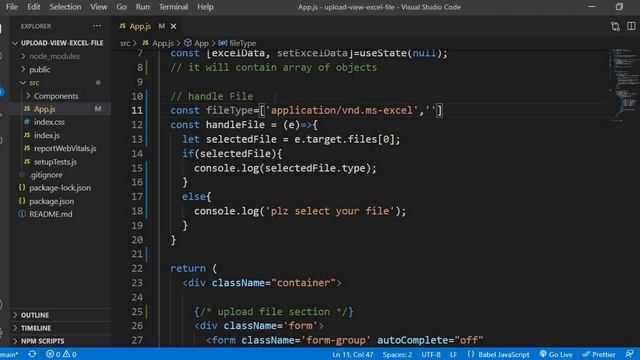The width and height of the screenshot is (640, 360).
Task: Click the source control modified dot on src
Action: coord(98,82)
